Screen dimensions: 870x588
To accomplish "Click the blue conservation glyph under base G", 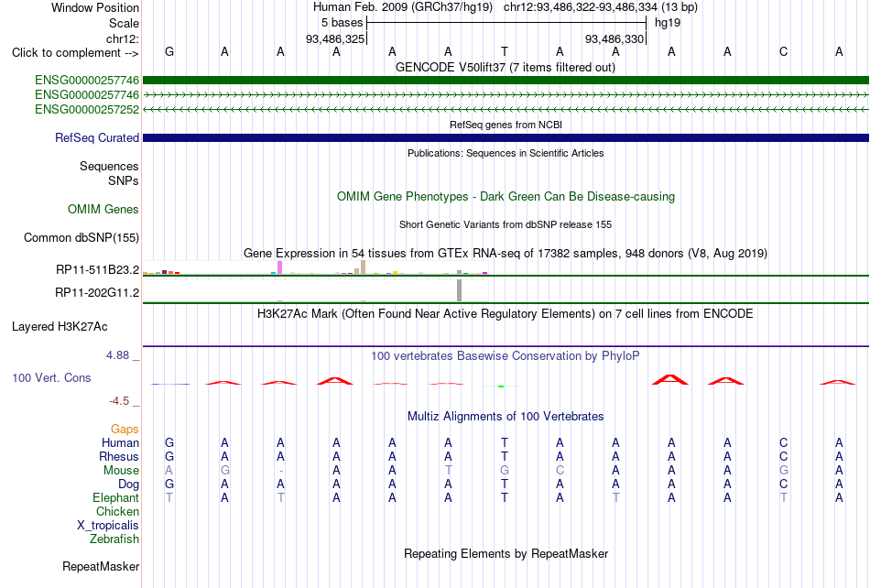I will pyautogui.click(x=169, y=384).
